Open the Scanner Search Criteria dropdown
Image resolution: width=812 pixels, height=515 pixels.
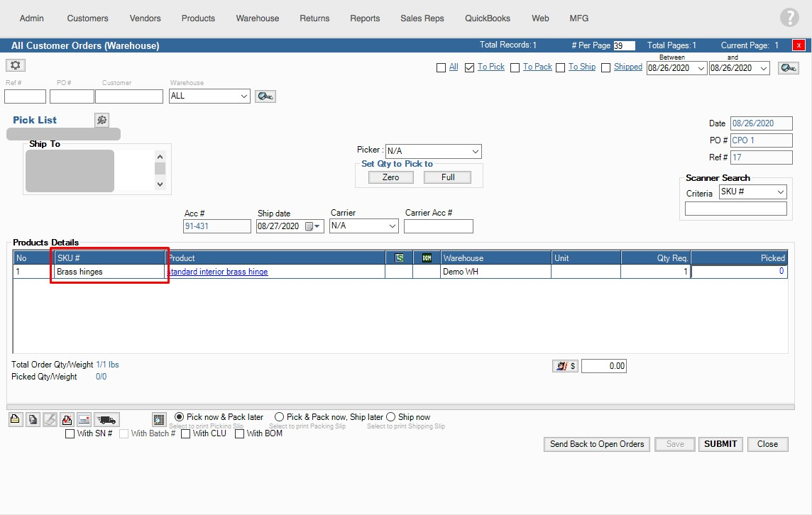(x=752, y=192)
